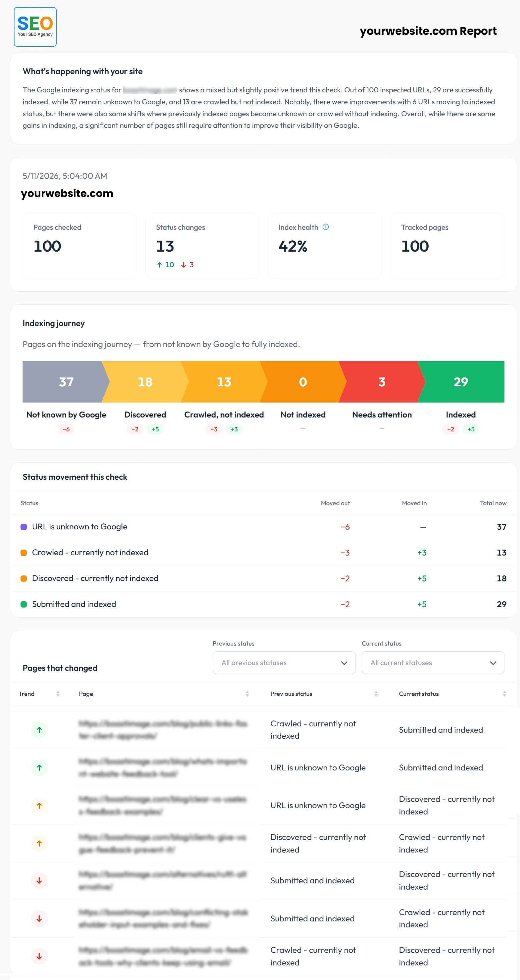Click the Indexing journey heading
520x980 pixels.
[54, 323]
